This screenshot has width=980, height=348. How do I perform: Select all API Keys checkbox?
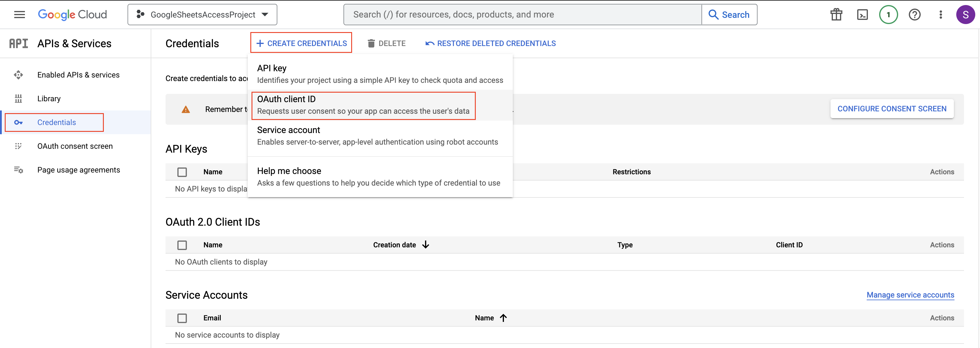(182, 172)
